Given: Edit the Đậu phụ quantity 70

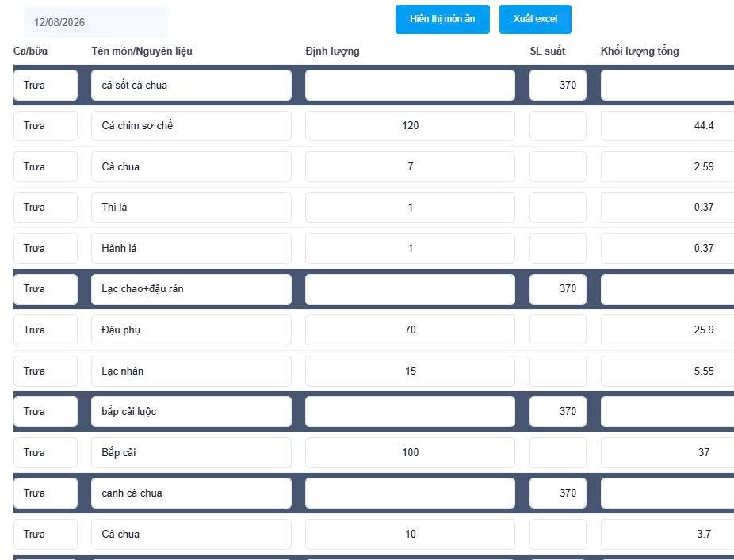Looking at the screenshot, I should click(410, 330).
